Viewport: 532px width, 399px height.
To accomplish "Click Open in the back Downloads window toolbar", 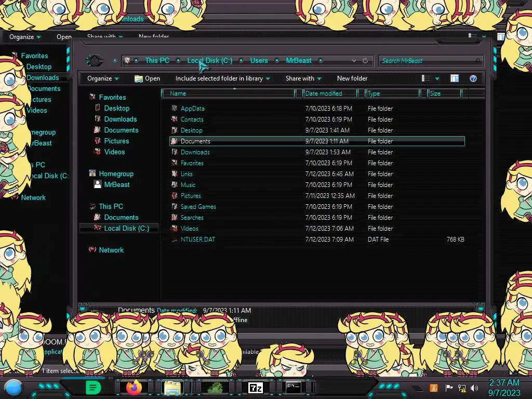I will click(64, 37).
